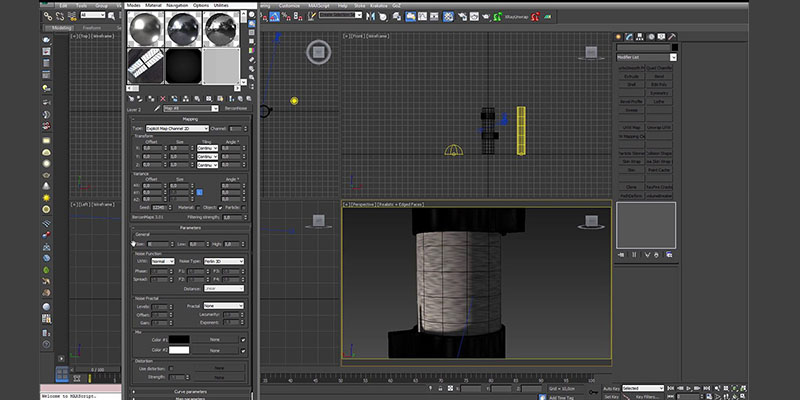
Task: Click the Get Material icon
Action: 131,98
